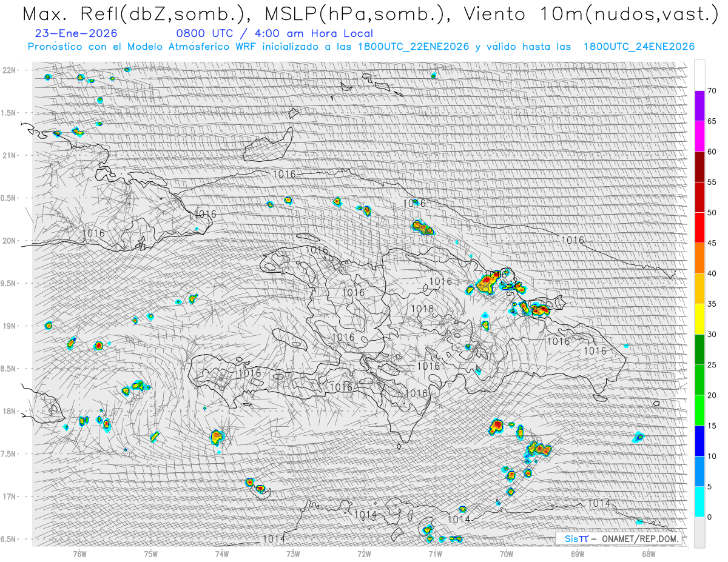Viewport: 728px width, 562px height.
Task: Click the colorbar value label "30"
Action: tap(712, 334)
